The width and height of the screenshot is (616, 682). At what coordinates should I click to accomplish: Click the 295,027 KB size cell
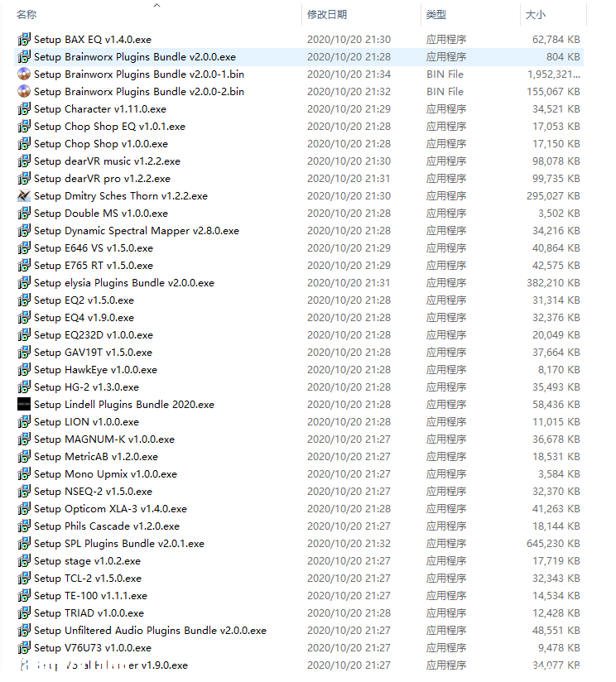coord(553,196)
